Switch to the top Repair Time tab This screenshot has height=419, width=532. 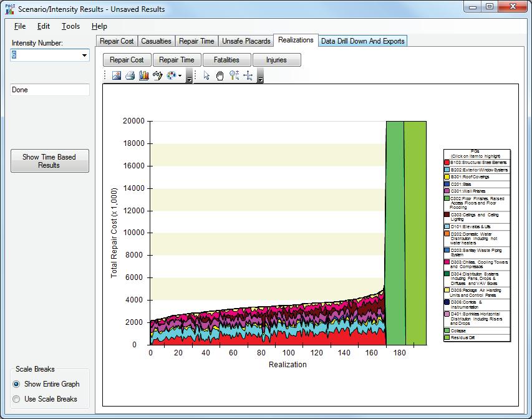tap(196, 41)
